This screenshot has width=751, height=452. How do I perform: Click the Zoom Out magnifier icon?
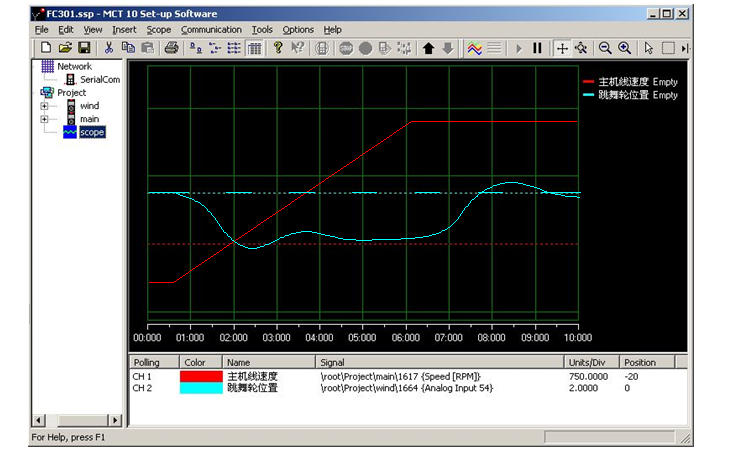[x=605, y=48]
